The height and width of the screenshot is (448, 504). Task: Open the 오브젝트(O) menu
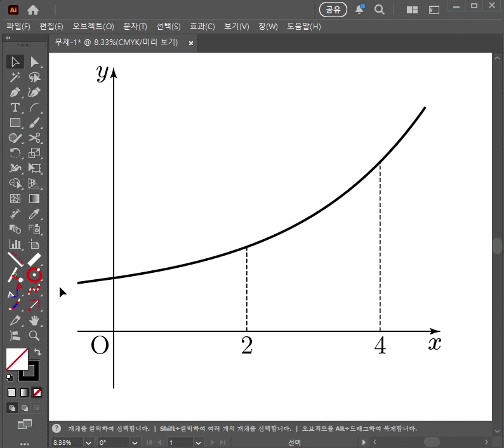coord(93,27)
